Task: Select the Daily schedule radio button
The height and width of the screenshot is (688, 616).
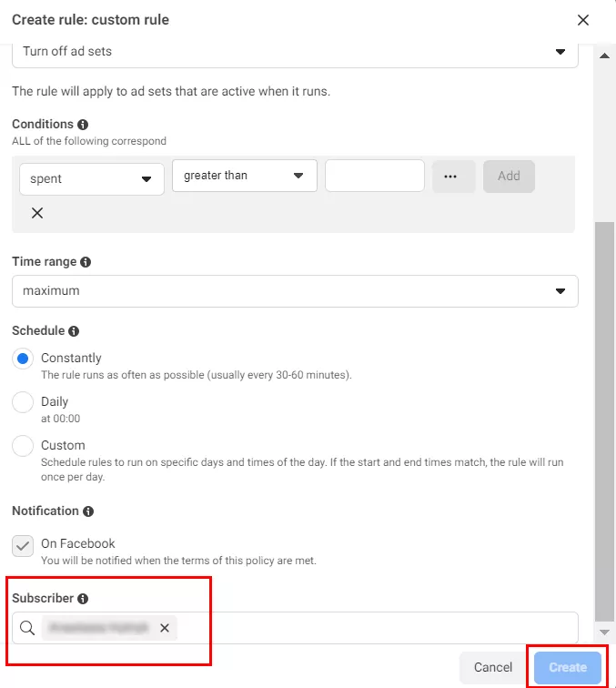Action: coord(23,402)
